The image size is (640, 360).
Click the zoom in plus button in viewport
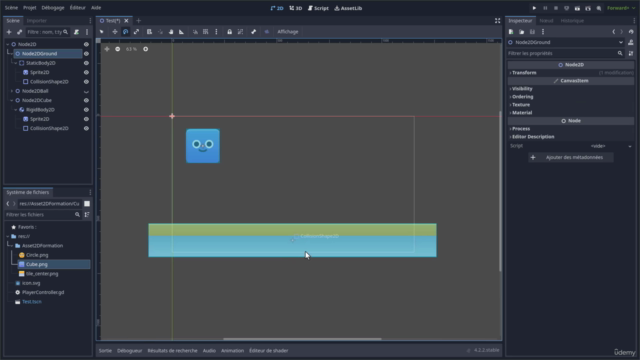coord(145,49)
